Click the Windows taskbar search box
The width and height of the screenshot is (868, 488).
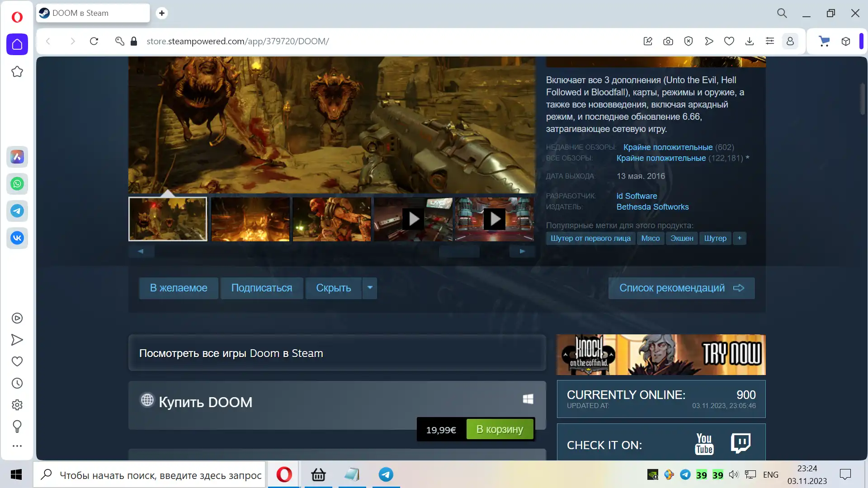(149, 474)
